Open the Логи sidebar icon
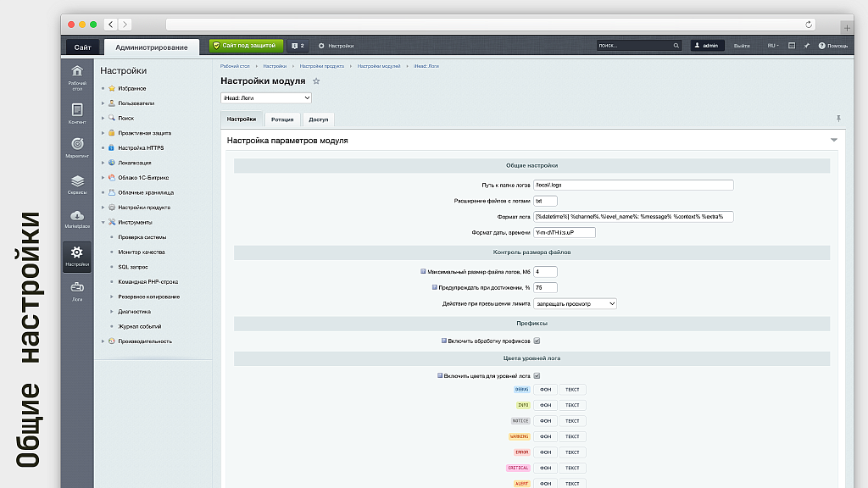This screenshot has height=488, width=868. click(x=77, y=290)
